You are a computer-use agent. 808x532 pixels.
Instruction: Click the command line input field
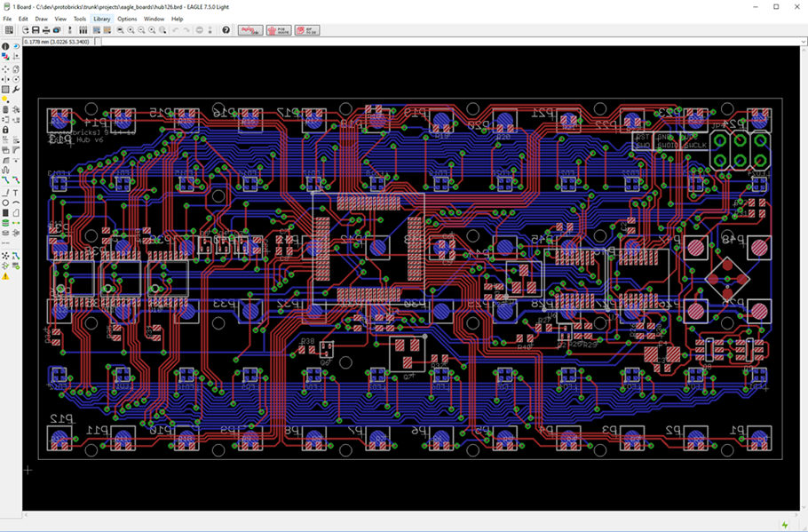[x=450, y=41]
